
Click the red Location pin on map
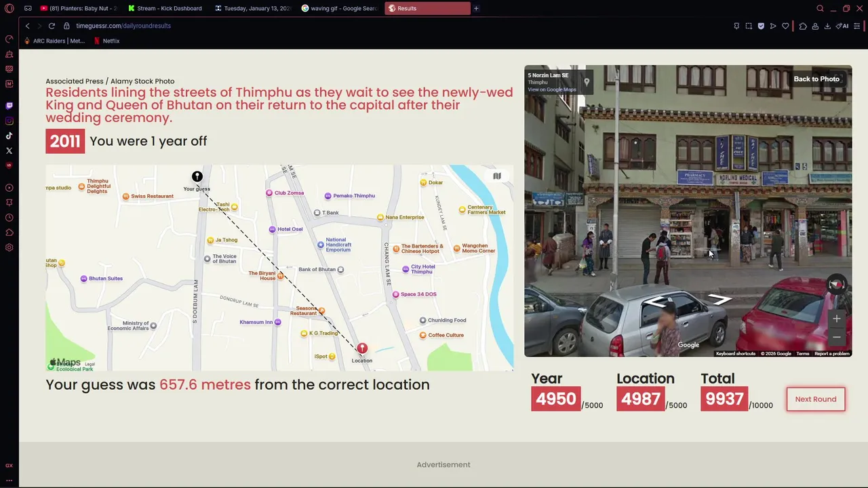point(362,348)
